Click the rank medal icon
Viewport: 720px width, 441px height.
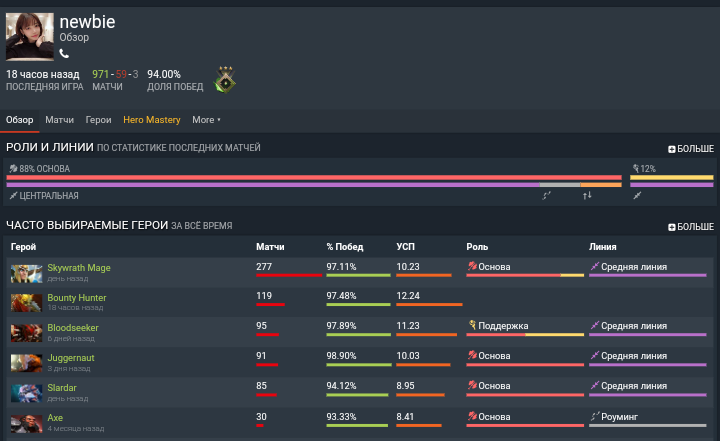[224, 79]
